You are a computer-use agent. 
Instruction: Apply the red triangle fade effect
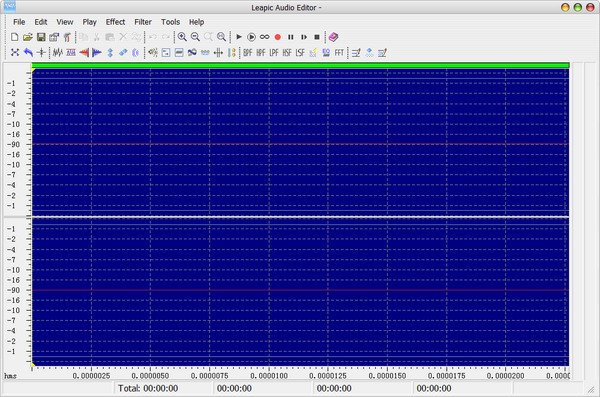coord(84,52)
